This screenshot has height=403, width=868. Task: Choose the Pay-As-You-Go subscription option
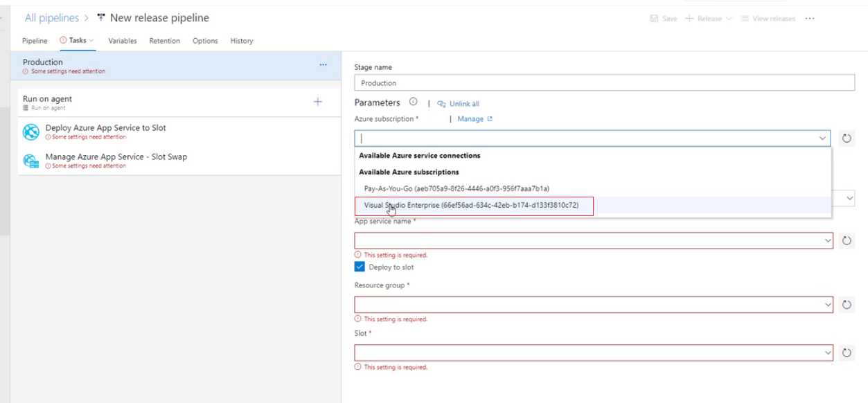coord(457,188)
